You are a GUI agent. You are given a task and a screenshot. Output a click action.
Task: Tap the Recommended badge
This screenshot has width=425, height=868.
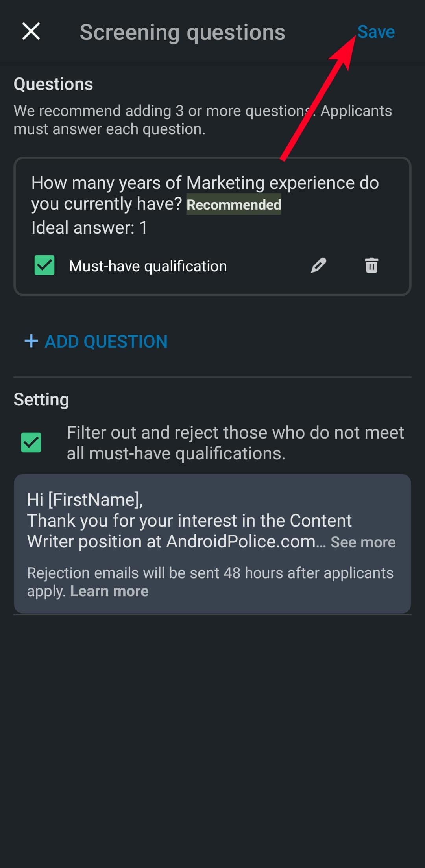[234, 205]
